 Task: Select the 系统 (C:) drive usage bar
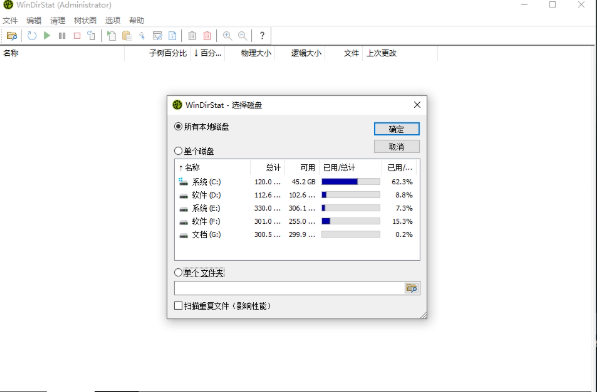pyautogui.click(x=351, y=182)
